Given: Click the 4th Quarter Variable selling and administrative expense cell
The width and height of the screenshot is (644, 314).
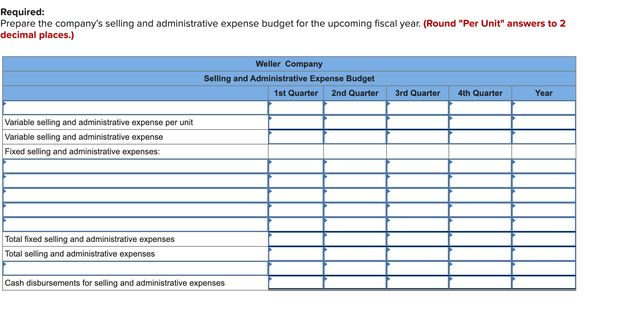Looking at the screenshot, I should [x=480, y=137].
